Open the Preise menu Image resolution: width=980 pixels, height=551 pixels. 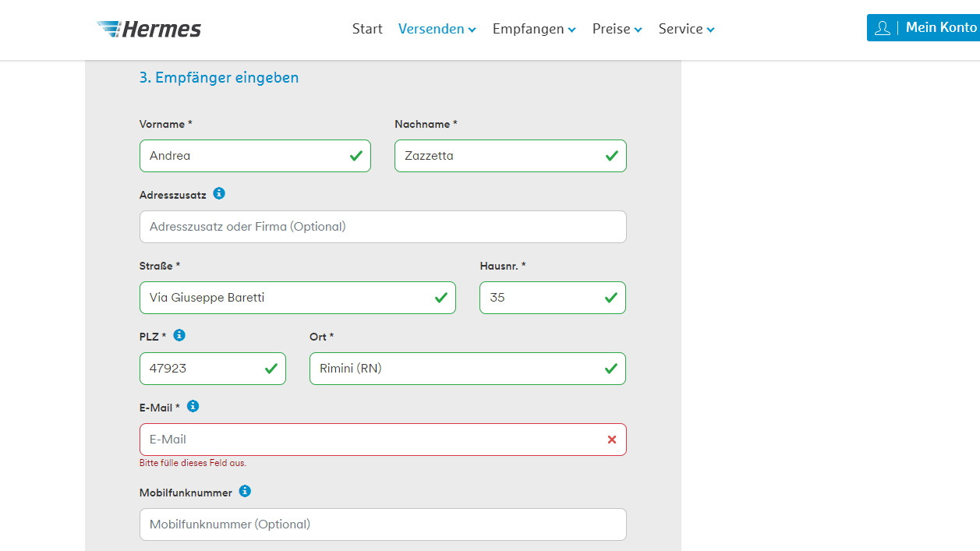click(x=617, y=29)
